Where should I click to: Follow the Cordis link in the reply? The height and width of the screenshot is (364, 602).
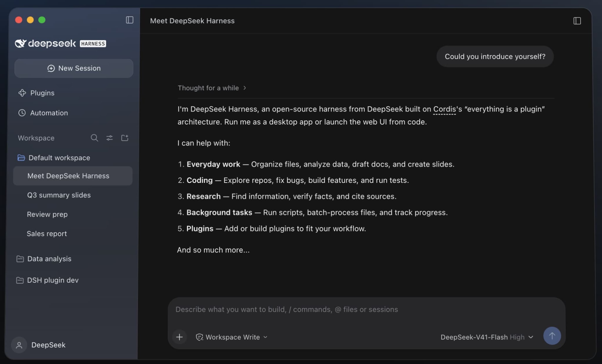pyautogui.click(x=444, y=109)
